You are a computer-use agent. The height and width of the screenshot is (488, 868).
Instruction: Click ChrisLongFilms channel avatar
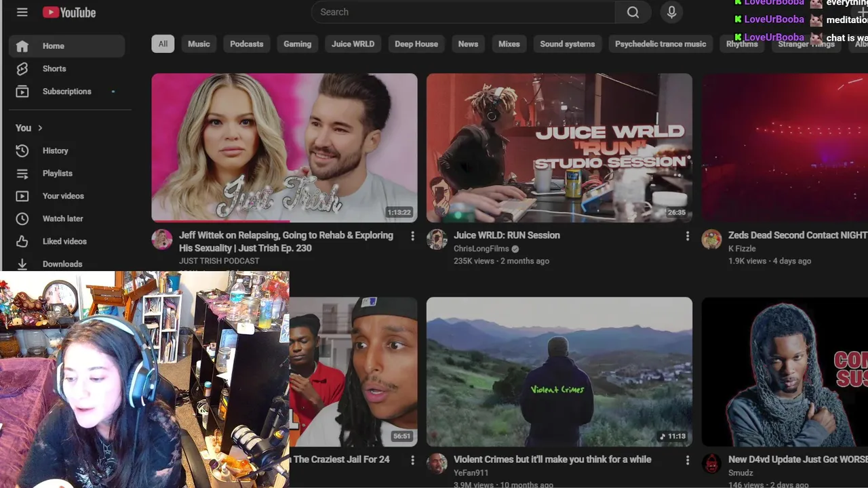(437, 239)
